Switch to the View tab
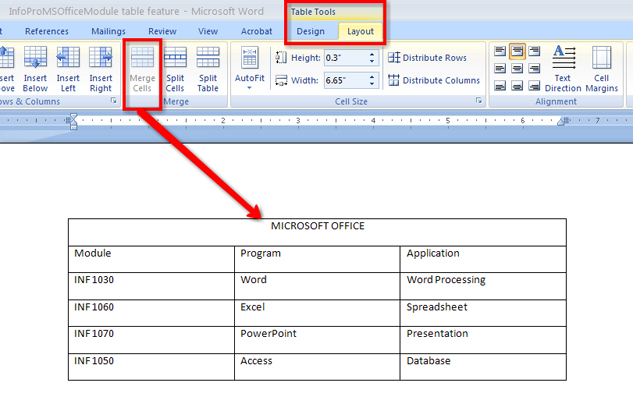 pos(208,31)
